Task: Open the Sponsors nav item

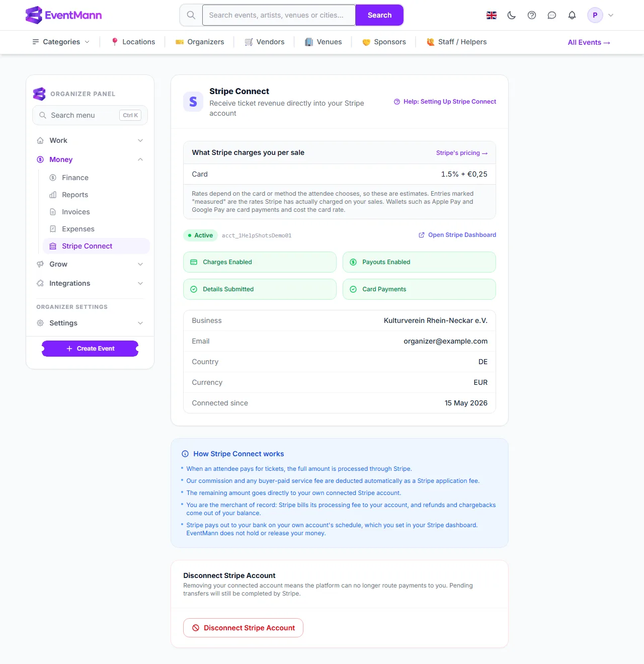Action: coord(384,42)
